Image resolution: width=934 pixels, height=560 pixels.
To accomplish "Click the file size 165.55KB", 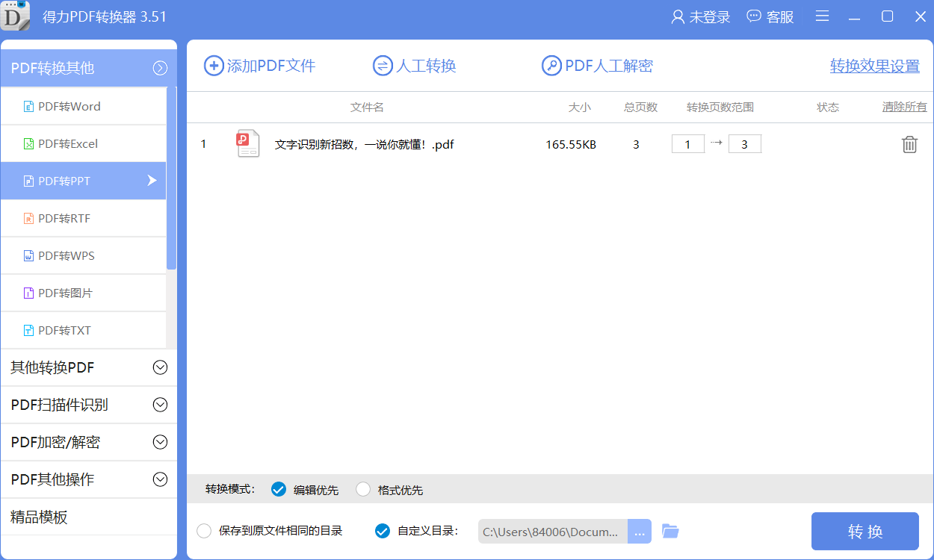I will tap(571, 144).
